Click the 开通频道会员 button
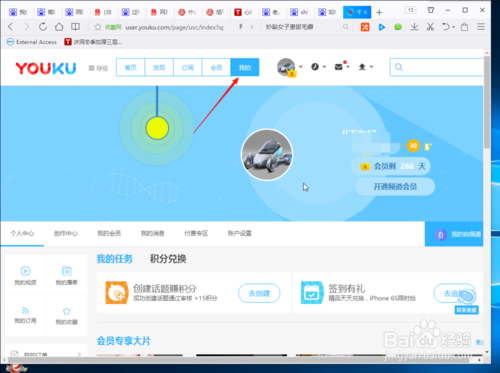The height and width of the screenshot is (373, 500). click(x=395, y=187)
